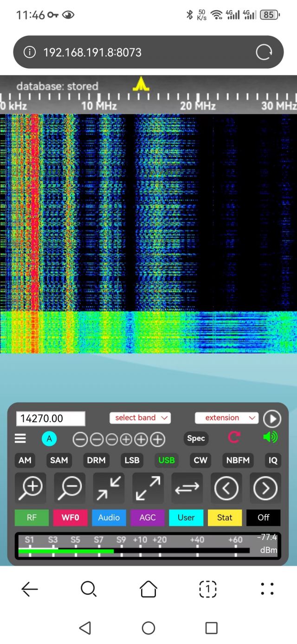Screen dimensions: 297x644
Task: Tap the play button beside extension
Action: [x=272, y=419]
